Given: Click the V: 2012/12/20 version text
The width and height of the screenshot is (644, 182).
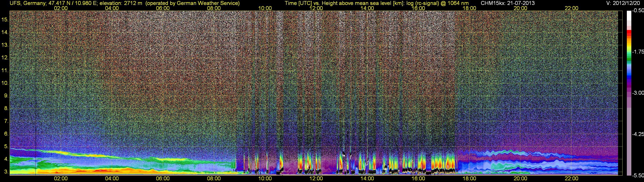Looking at the screenshot, I should click(x=624, y=3).
